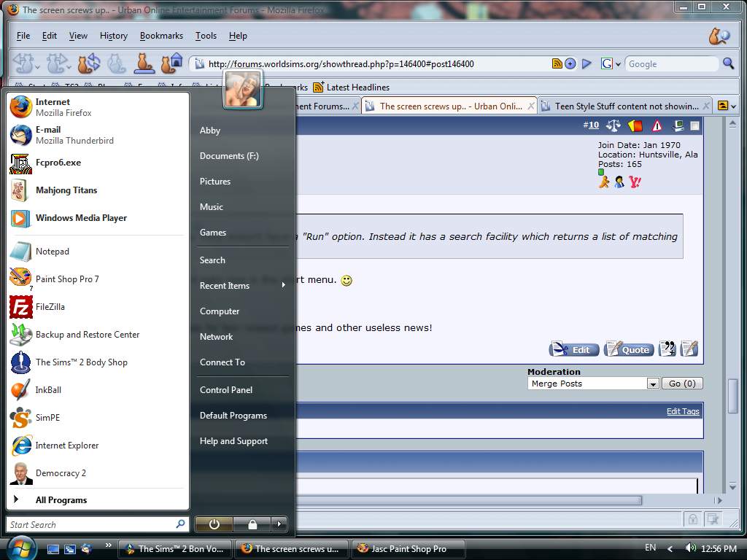The width and height of the screenshot is (747, 560).
Task: Click the RSS feed icon in address bar
Action: [557, 63]
